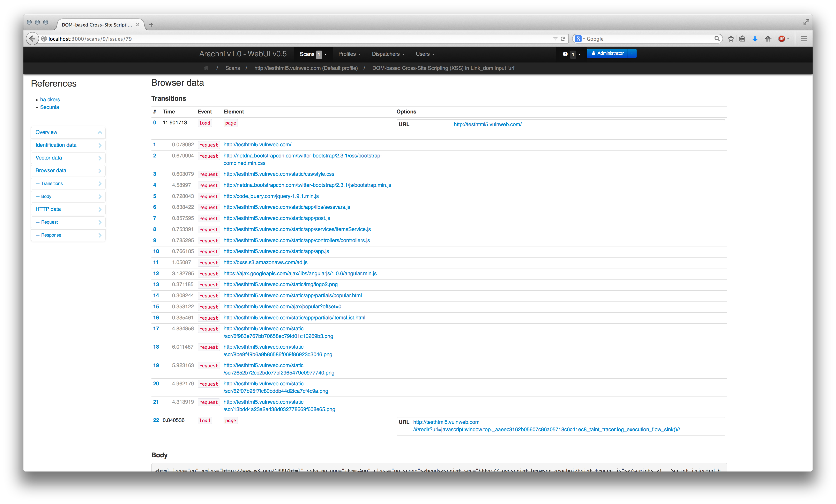Click the site identity globe icon
The height and width of the screenshot is (504, 836).
point(44,39)
